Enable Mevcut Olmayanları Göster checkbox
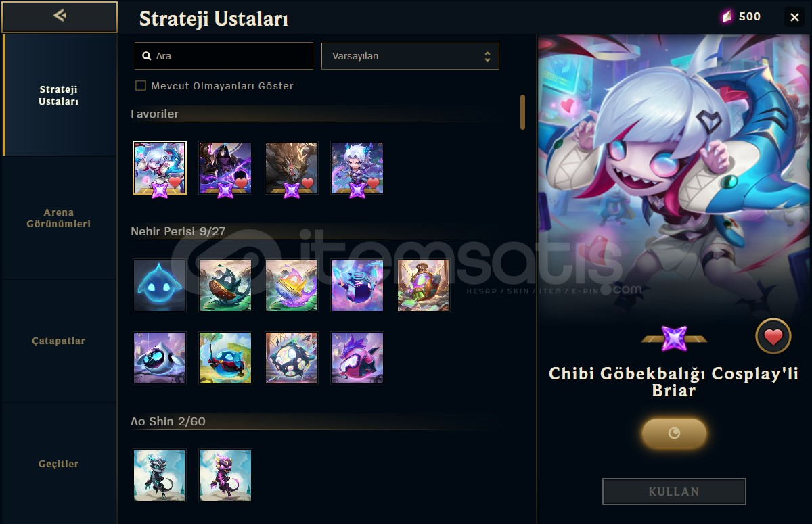The width and height of the screenshot is (812, 524). click(x=141, y=86)
